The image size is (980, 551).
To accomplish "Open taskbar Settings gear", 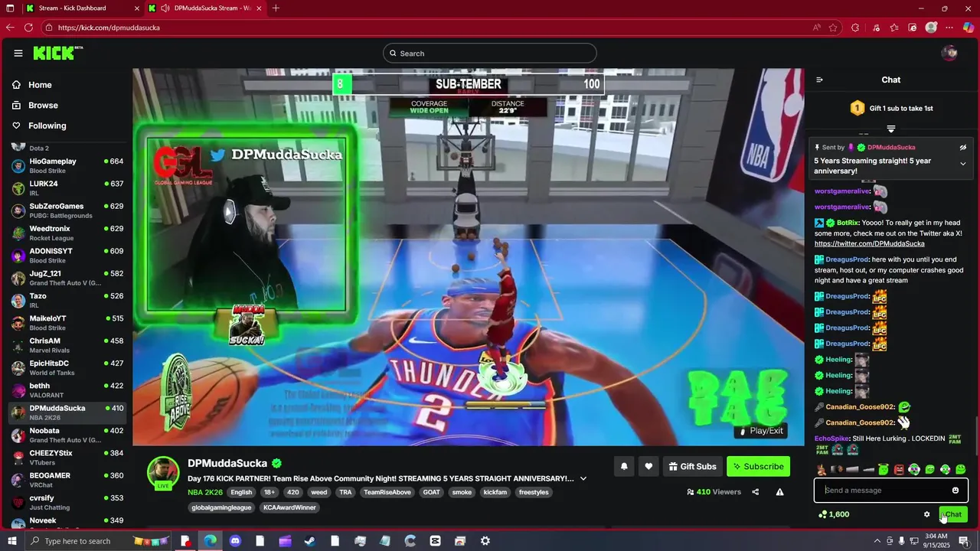I will point(485,541).
